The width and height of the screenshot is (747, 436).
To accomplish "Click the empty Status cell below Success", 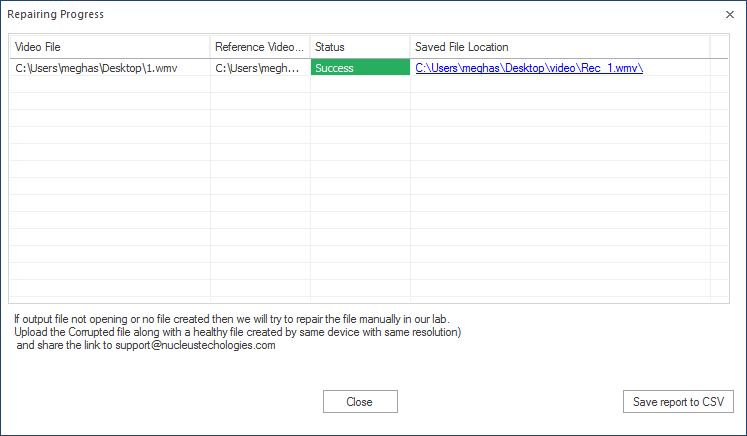I will 360,84.
